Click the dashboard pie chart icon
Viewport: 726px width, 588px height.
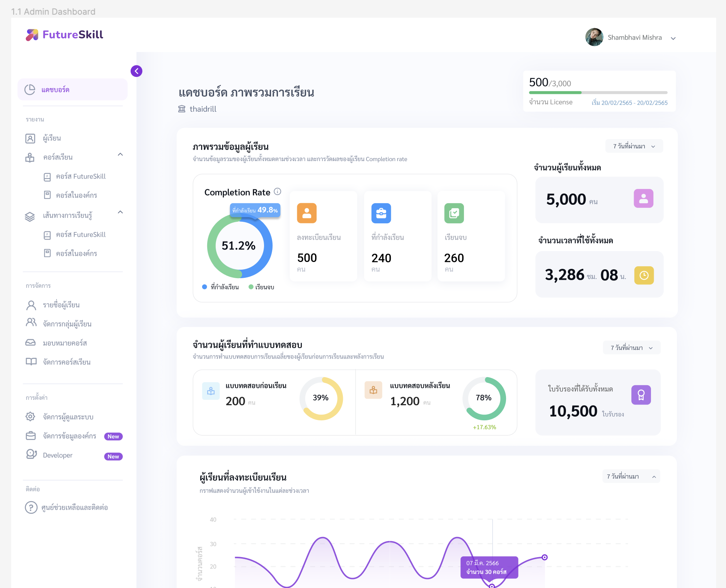30,90
